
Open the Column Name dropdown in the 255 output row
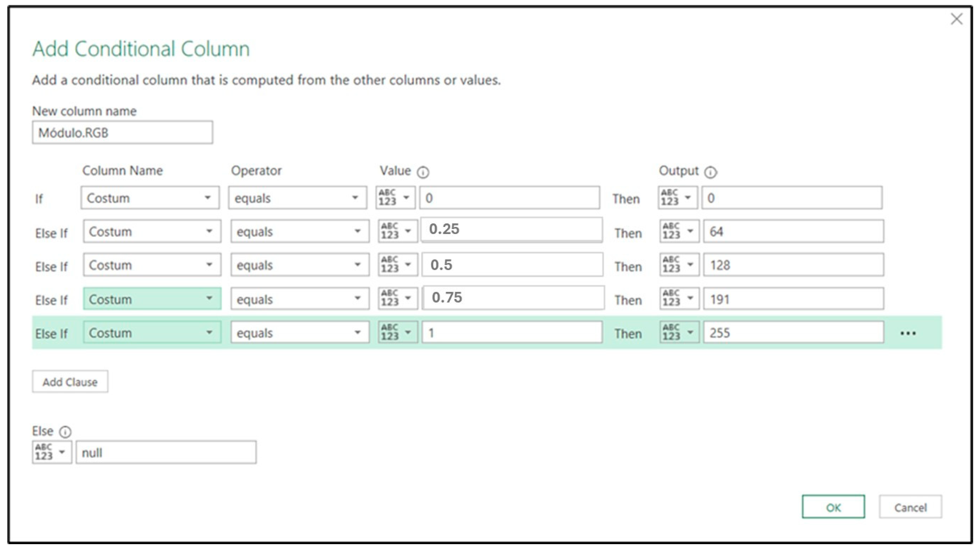(152, 333)
